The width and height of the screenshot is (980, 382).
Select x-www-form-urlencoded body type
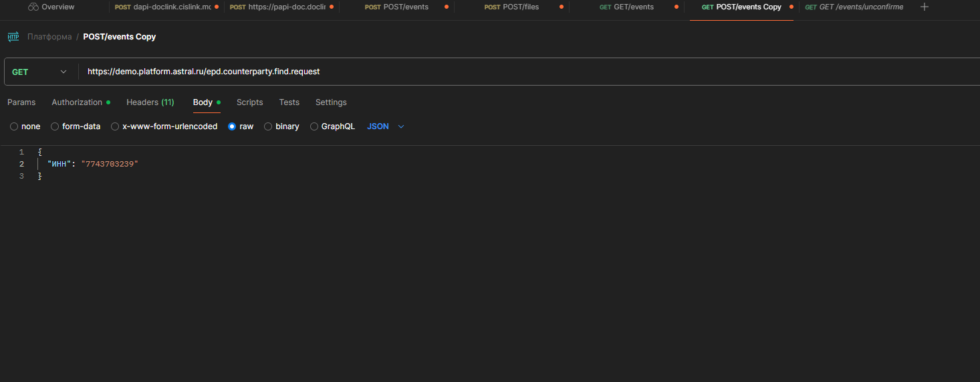pyautogui.click(x=164, y=126)
